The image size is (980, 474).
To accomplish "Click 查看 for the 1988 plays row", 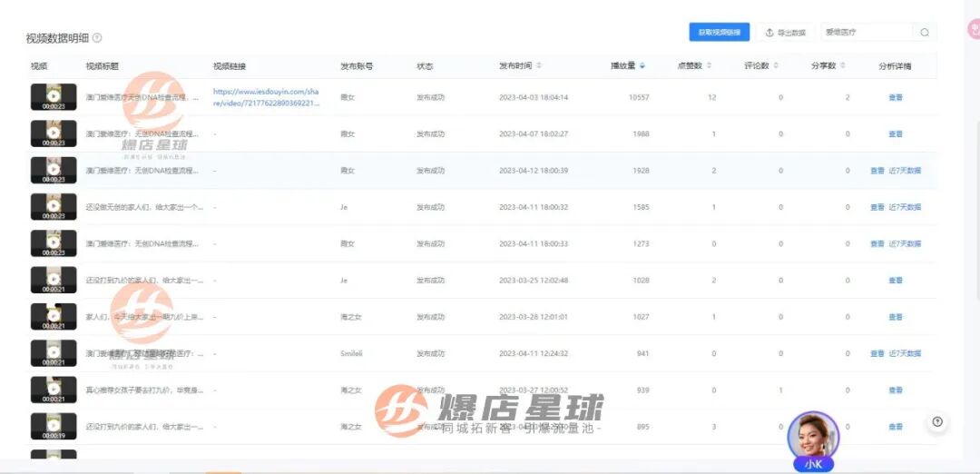I will [895, 133].
